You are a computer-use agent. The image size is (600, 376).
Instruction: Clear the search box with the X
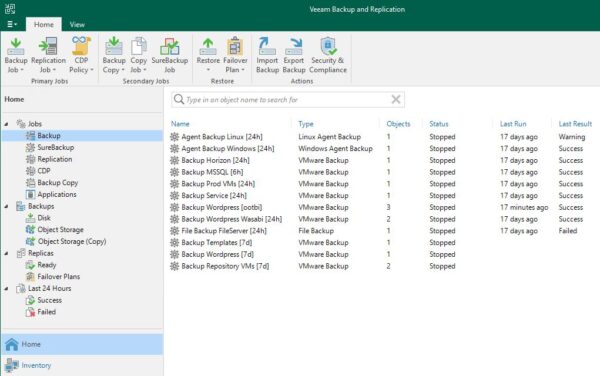tap(396, 99)
